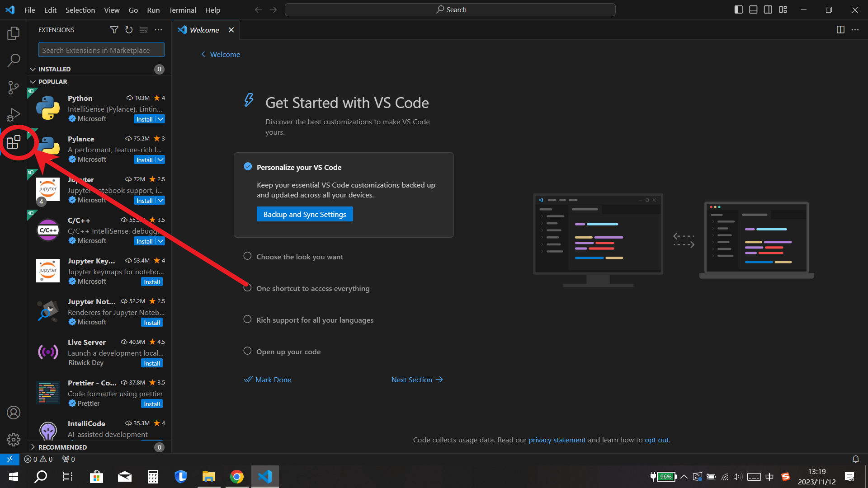The height and width of the screenshot is (488, 868).
Task: Open Windows Start menu
Action: (x=14, y=476)
